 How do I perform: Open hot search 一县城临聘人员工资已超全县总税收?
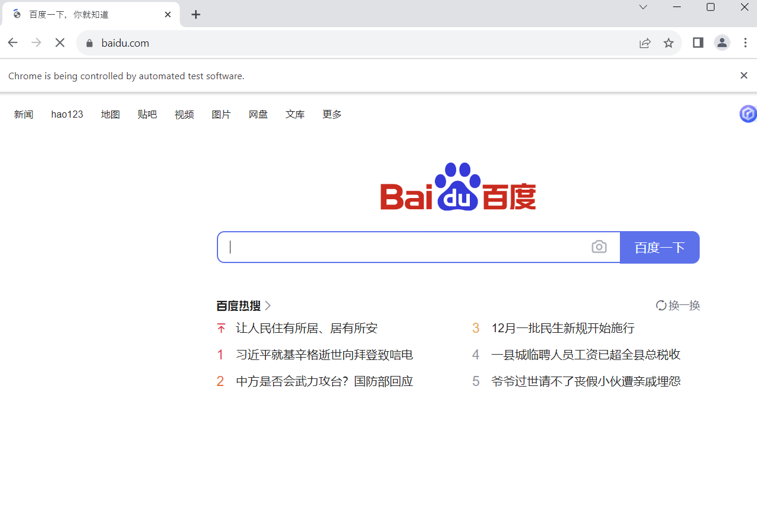click(x=586, y=355)
